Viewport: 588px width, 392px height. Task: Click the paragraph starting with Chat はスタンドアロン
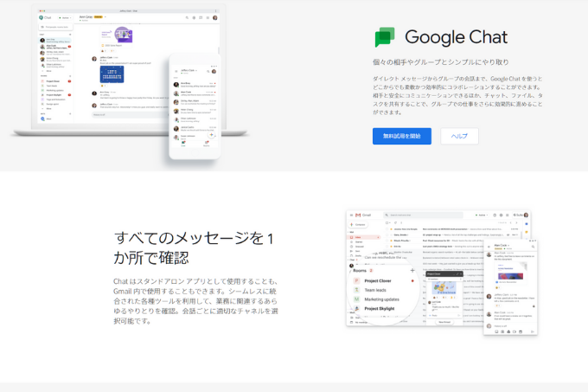point(195,301)
